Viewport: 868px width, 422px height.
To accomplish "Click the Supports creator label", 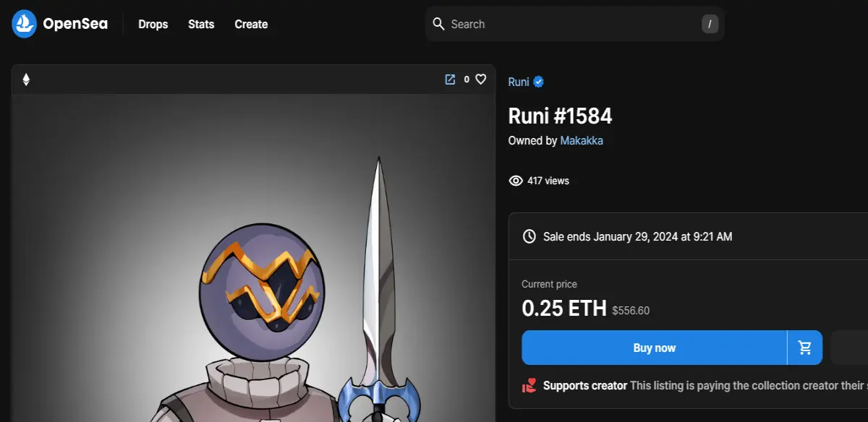I will click(x=585, y=386).
